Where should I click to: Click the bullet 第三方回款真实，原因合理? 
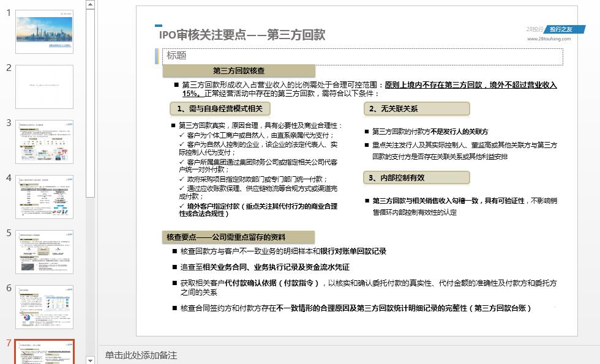coord(257,125)
